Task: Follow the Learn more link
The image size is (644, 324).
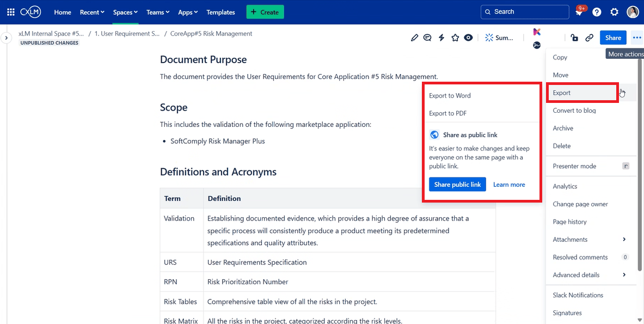Action: [x=509, y=185]
